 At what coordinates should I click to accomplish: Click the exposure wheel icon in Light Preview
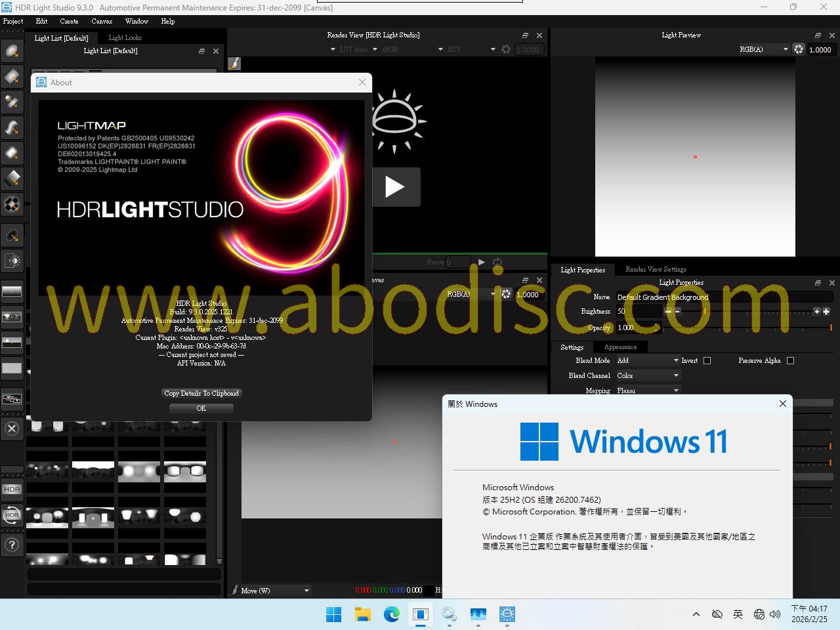(799, 49)
